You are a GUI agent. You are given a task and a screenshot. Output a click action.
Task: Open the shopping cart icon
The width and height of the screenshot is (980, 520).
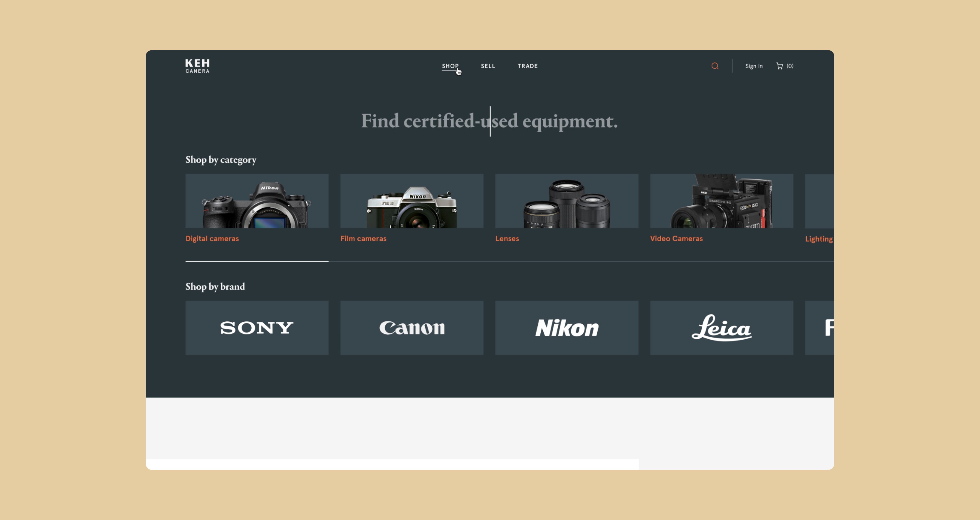click(779, 66)
